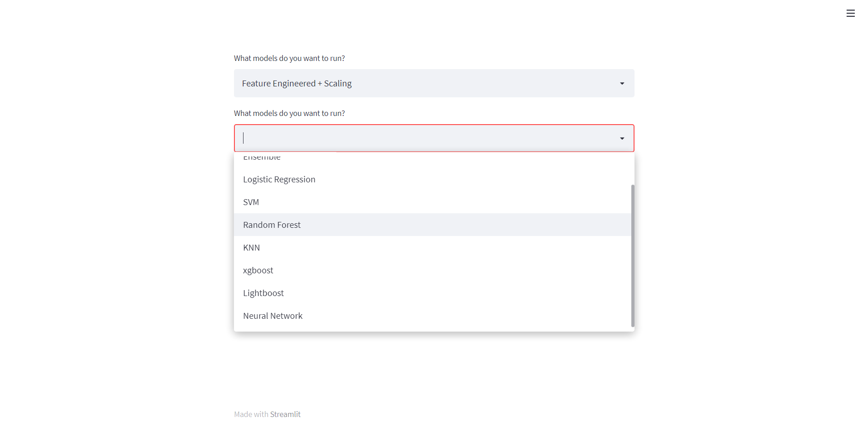Viewport: 868px width, 422px height.
Task: Click the dropdown chevron on the models multiselect
Action: click(x=622, y=138)
